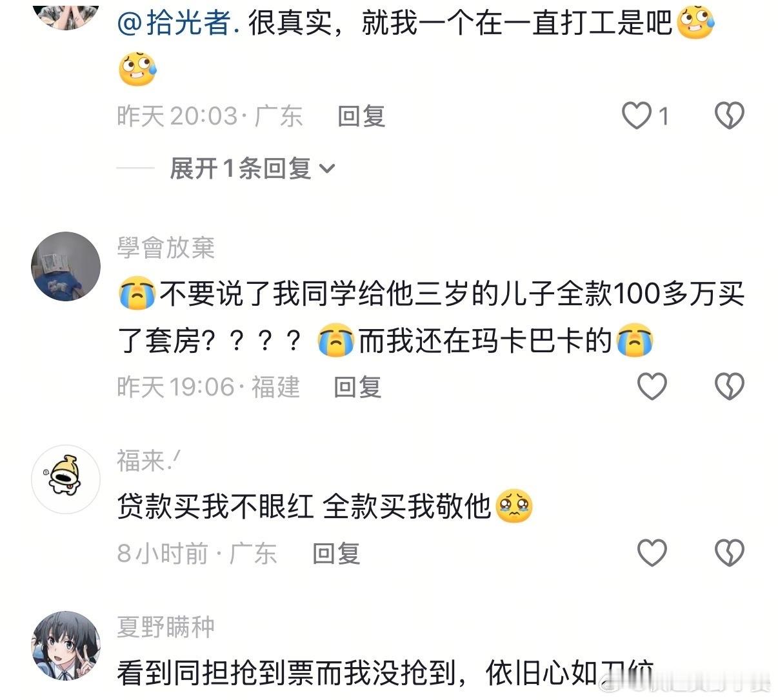The image size is (778, 700).
Task: Like 學會放棄's comment from 福建
Action: click(652, 386)
